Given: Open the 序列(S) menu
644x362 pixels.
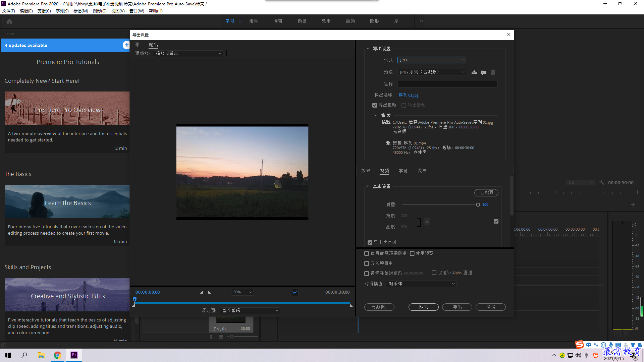Looking at the screenshot, I should [x=62, y=11].
